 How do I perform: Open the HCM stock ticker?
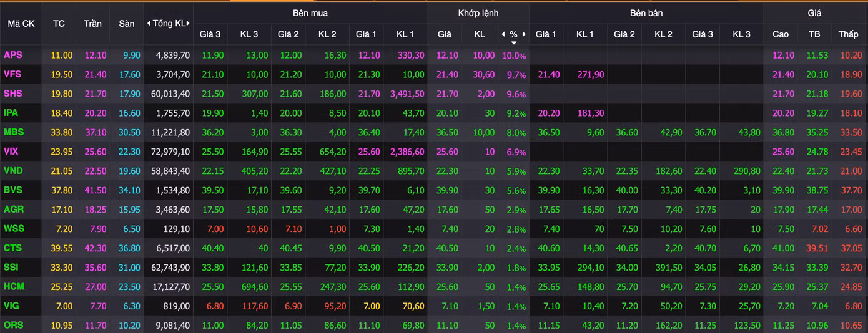point(14,287)
